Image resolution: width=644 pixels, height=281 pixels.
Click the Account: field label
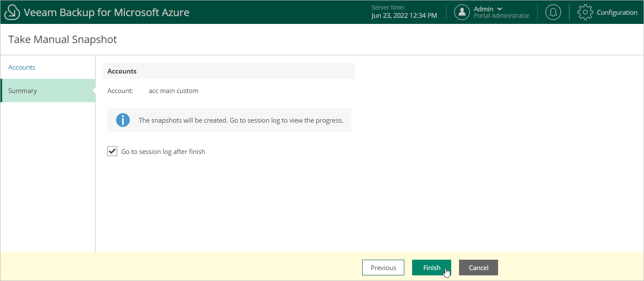point(120,91)
